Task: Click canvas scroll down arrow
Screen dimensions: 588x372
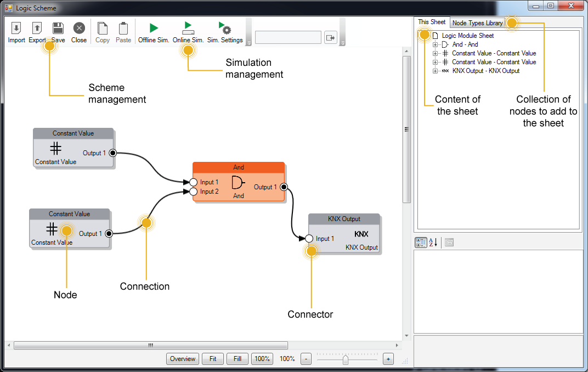Action: click(406, 336)
